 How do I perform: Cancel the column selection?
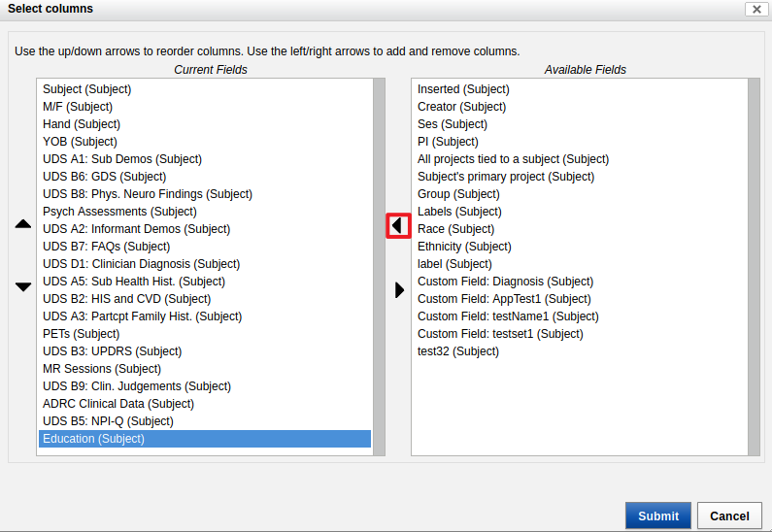pos(729,515)
